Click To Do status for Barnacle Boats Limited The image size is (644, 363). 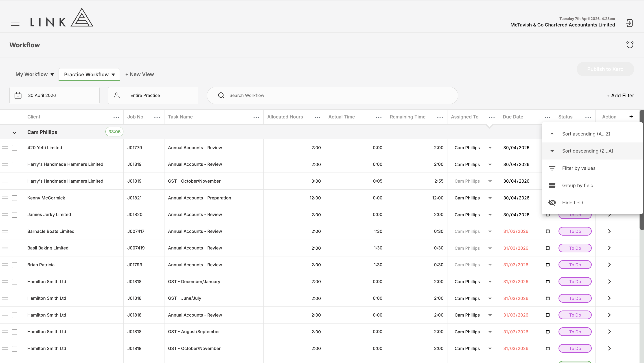click(575, 231)
